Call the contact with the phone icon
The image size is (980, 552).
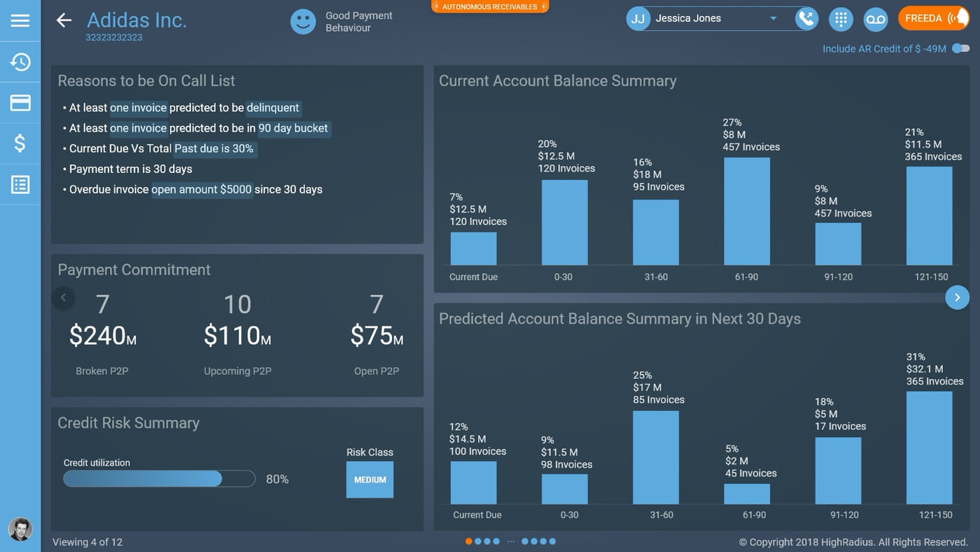[x=806, y=19]
